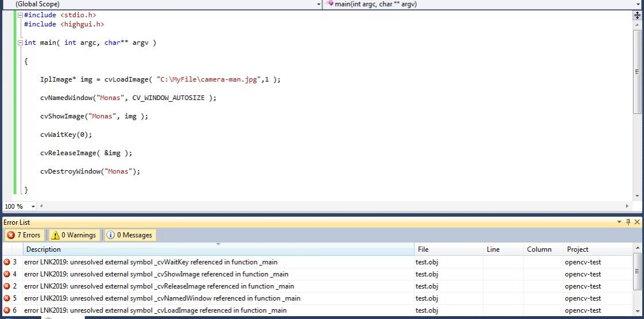Click the CV_WINDOW_AUTOSIZE constant
Viewport: 644px width, 319px height.
coord(168,98)
